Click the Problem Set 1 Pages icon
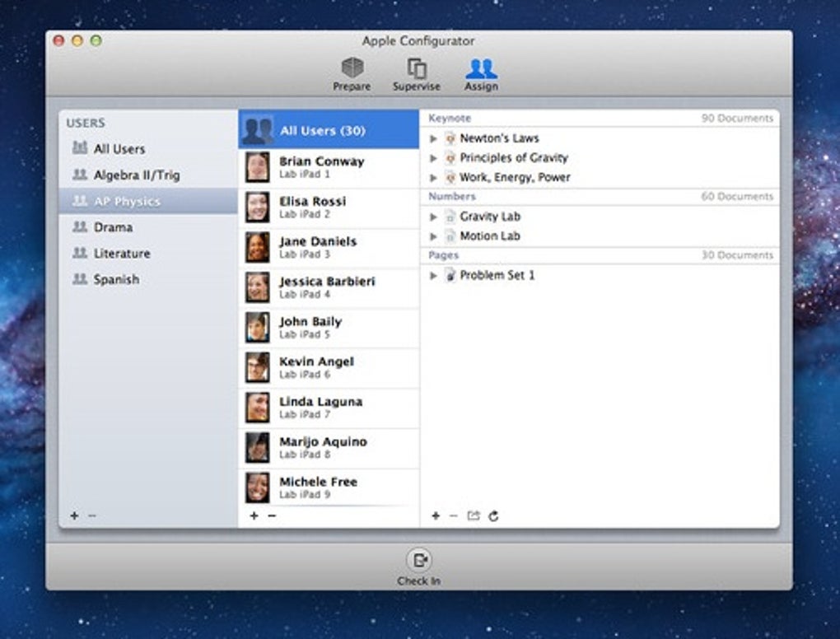Viewport: 840px width, 639px height. point(450,275)
